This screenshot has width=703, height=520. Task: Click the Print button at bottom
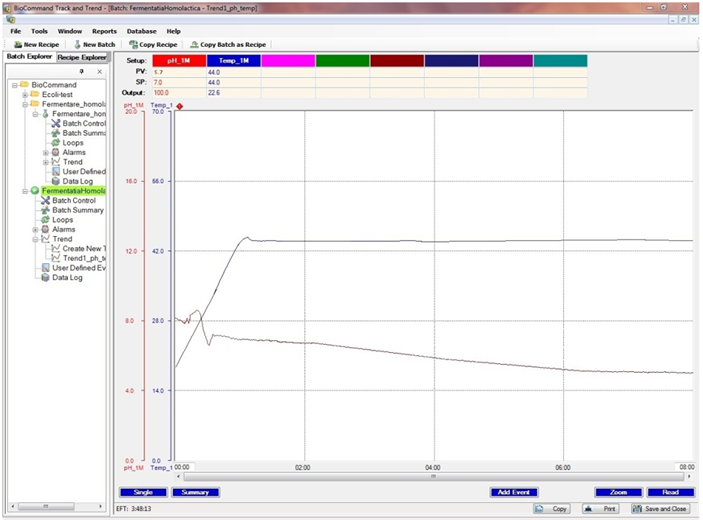(x=600, y=509)
